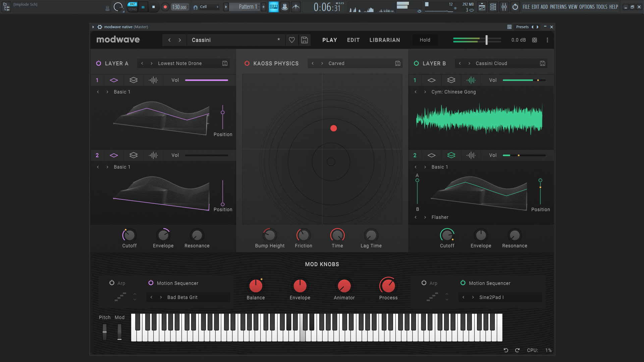Switch to the EDIT tab
Viewport: 644px width, 362px height.
point(353,40)
